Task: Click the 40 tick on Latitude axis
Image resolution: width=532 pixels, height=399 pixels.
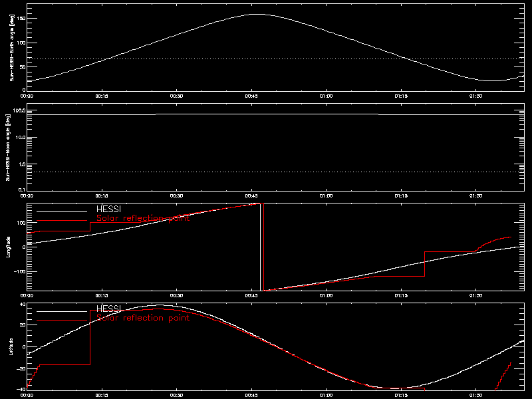Action: pos(23,305)
